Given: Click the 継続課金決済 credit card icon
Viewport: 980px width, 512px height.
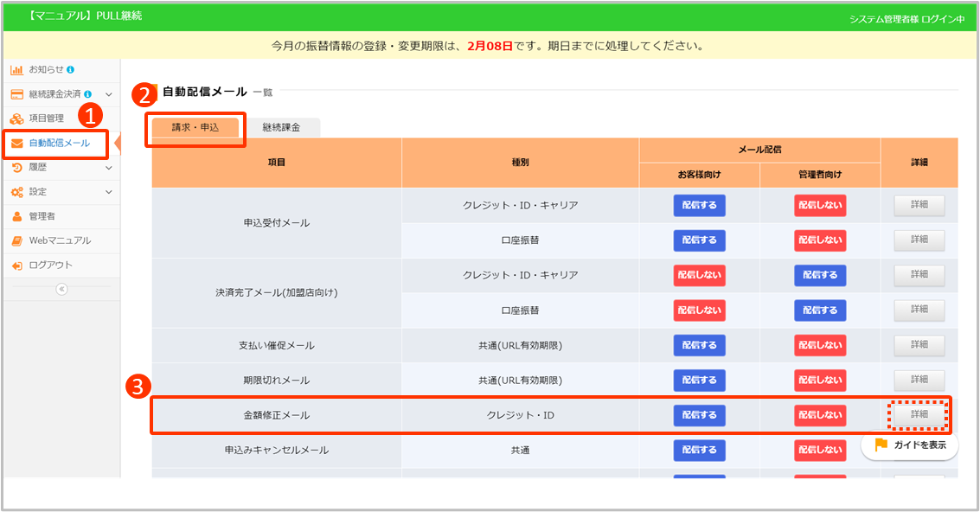Looking at the screenshot, I should click(16, 93).
